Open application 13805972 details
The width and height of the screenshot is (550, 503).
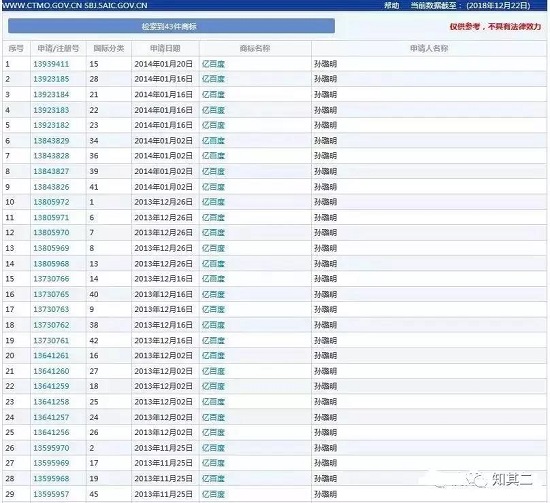[x=51, y=202]
